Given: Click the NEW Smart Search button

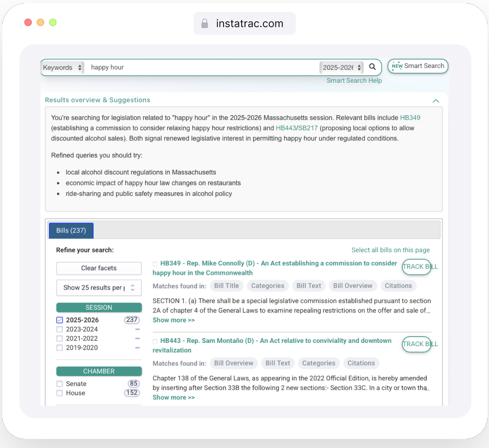Looking at the screenshot, I should coord(418,66).
